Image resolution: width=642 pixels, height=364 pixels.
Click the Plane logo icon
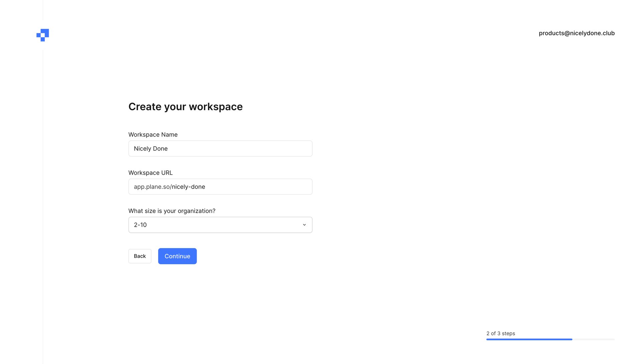pos(43,35)
